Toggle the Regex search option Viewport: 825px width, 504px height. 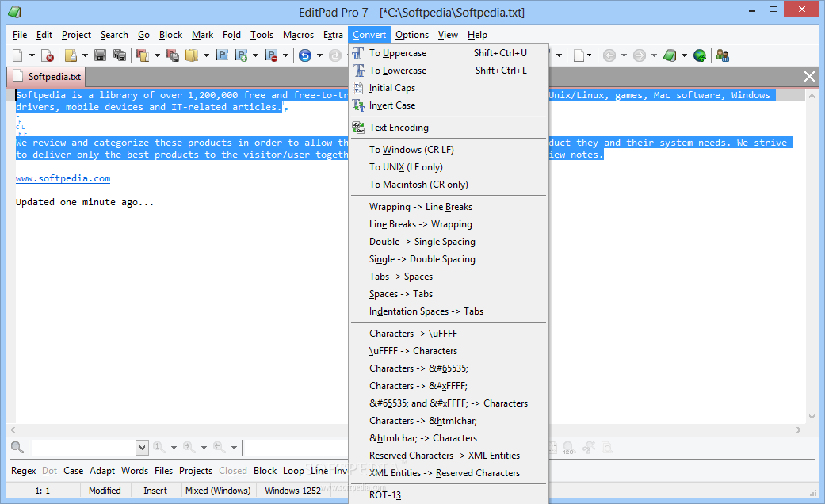24,471
